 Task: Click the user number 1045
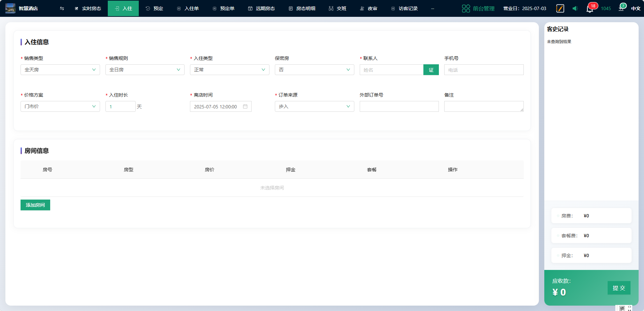click(x=606, y=8)
